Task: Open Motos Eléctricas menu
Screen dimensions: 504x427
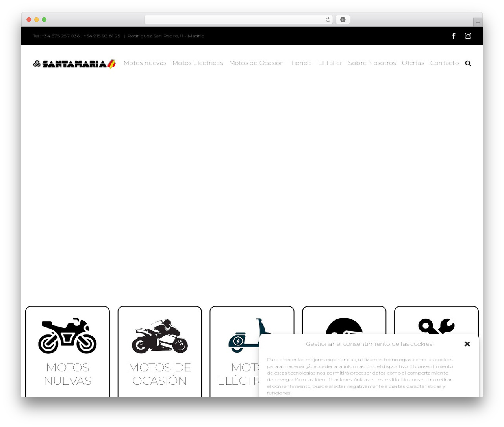Action: [198, 63]
